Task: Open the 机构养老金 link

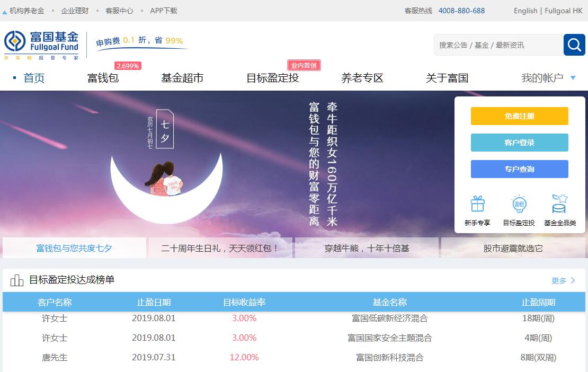Action: click(26, 11)
